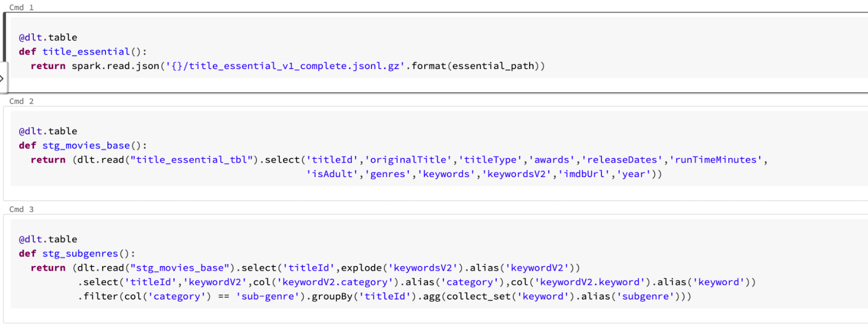868x332 pixels.
Task: Click the def stg_movies_base function name
Action: pos(86,145)
